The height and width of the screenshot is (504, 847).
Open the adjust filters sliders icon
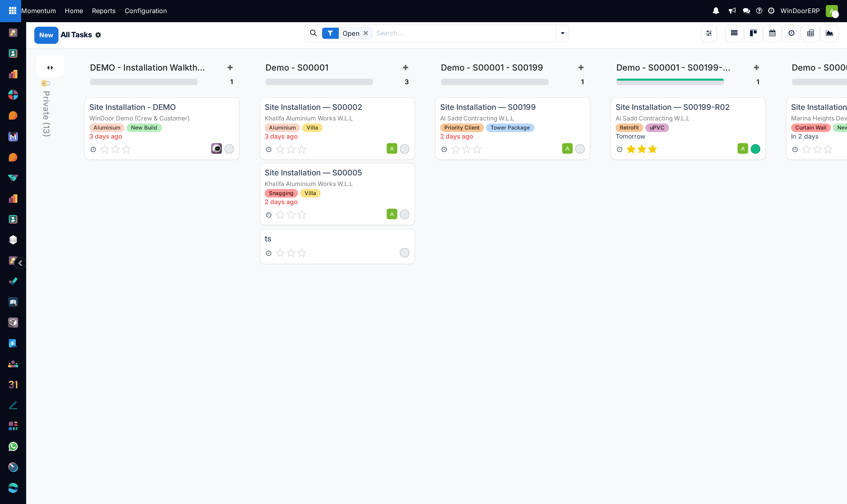(x=709, y=33)
